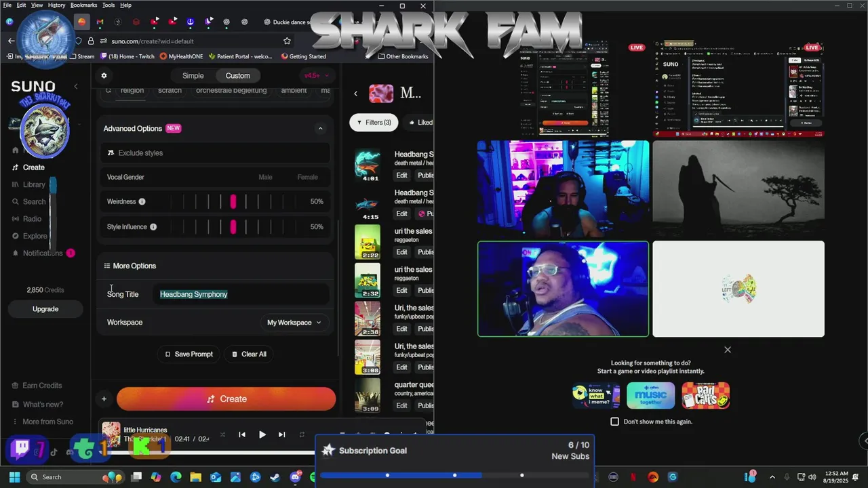Show Weirdness info tooltip icon

[x=142, y=201]
